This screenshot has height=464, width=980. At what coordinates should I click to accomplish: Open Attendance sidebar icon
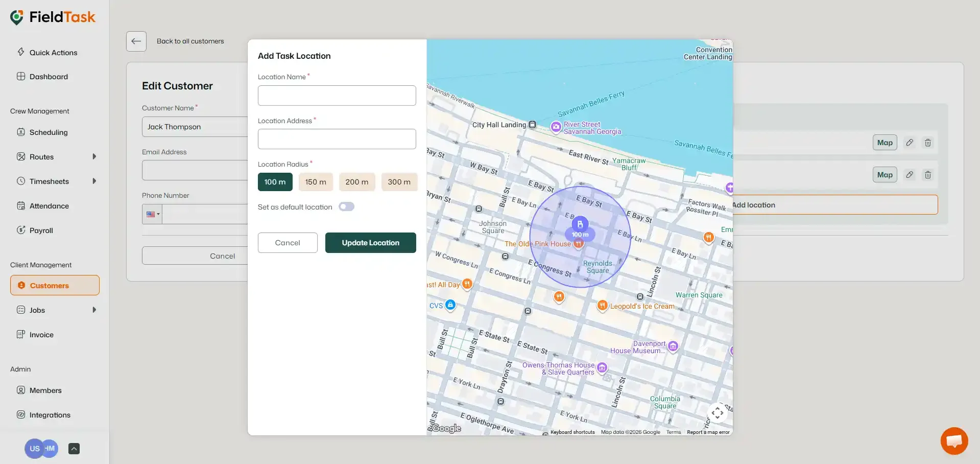point(21,205)
